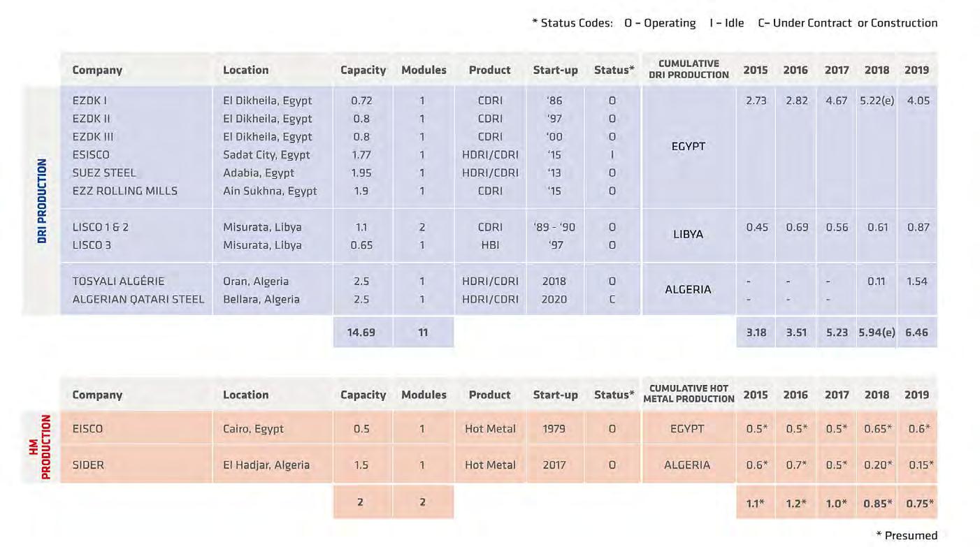Select the 0.7* Algeria 2016 value
This screenshot has height=547, width=980.
pos(796,465)
